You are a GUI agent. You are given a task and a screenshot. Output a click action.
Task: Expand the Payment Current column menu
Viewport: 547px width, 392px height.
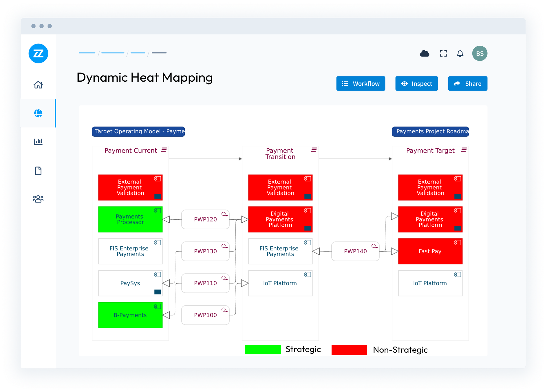pyautogui.click(x=164, y=150)
